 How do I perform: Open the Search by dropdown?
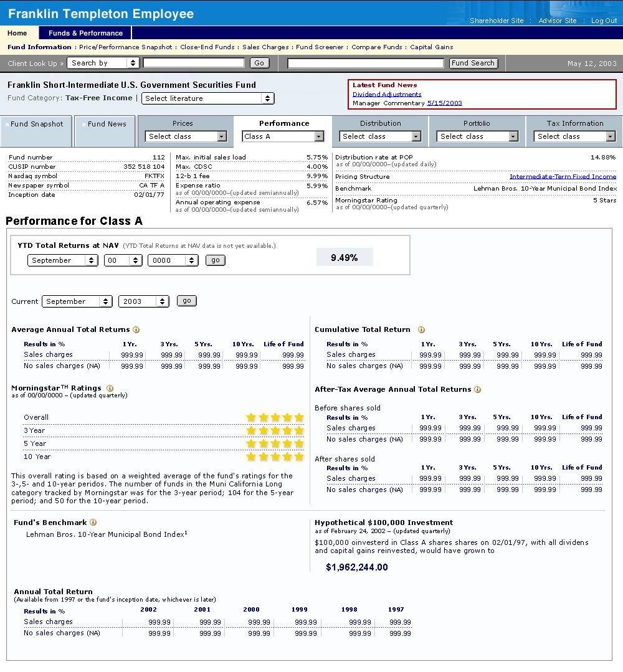click(103, 63)
